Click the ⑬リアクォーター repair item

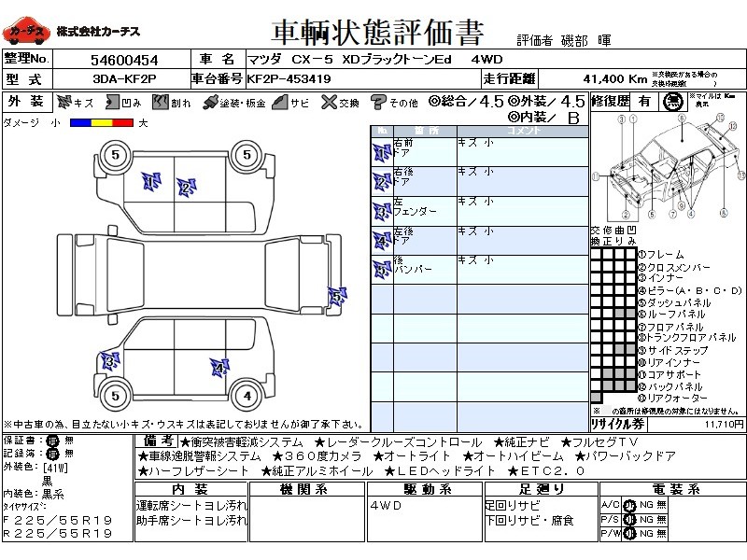click(x=672, y=398)
